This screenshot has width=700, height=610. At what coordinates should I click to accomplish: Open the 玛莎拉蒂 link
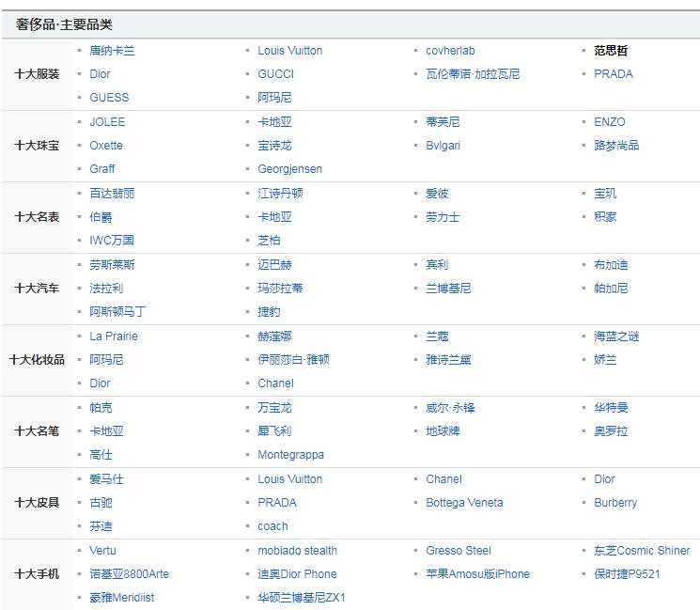(280, 289)
